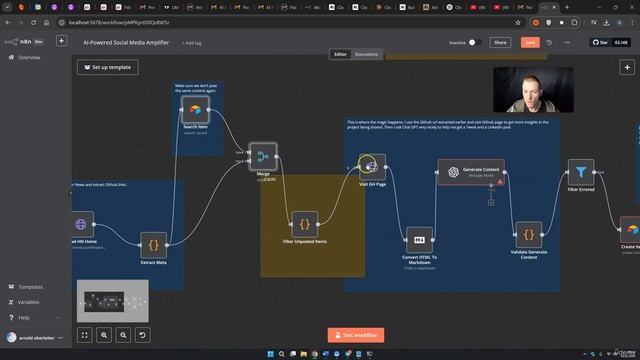The image size is (640, 360).
Task: Open a new browser tab
Action: (x=567, y=7)
